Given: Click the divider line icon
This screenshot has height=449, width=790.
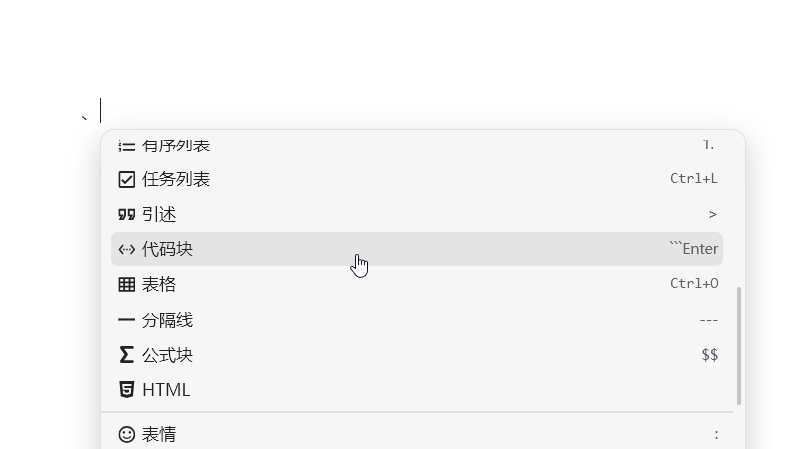Looking at the screenshot, I should (127, 320).
